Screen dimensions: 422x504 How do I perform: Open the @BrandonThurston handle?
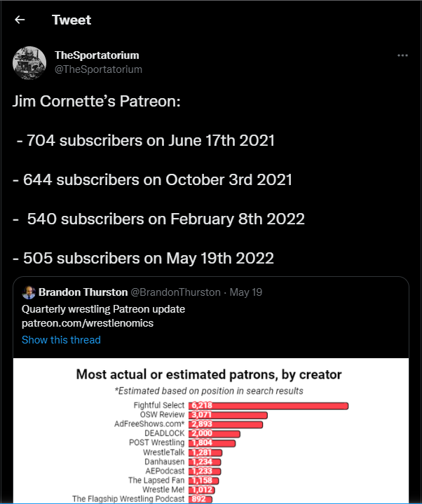click(x=175, y=292)
